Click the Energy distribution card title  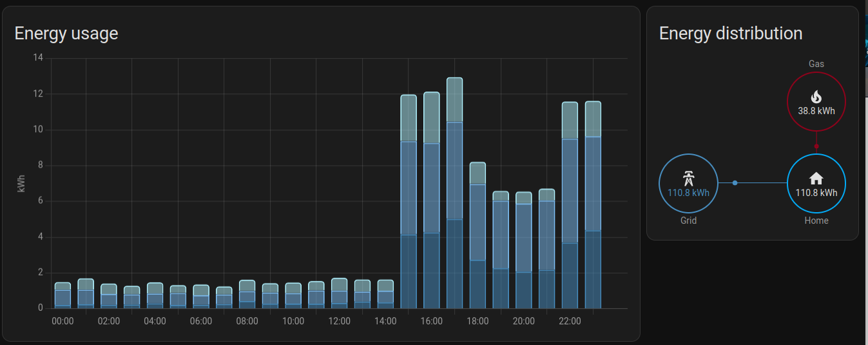pos(730,34)
